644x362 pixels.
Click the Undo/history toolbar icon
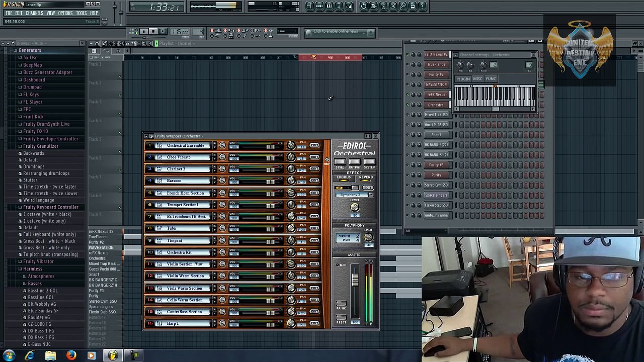[x=364, y=6]
